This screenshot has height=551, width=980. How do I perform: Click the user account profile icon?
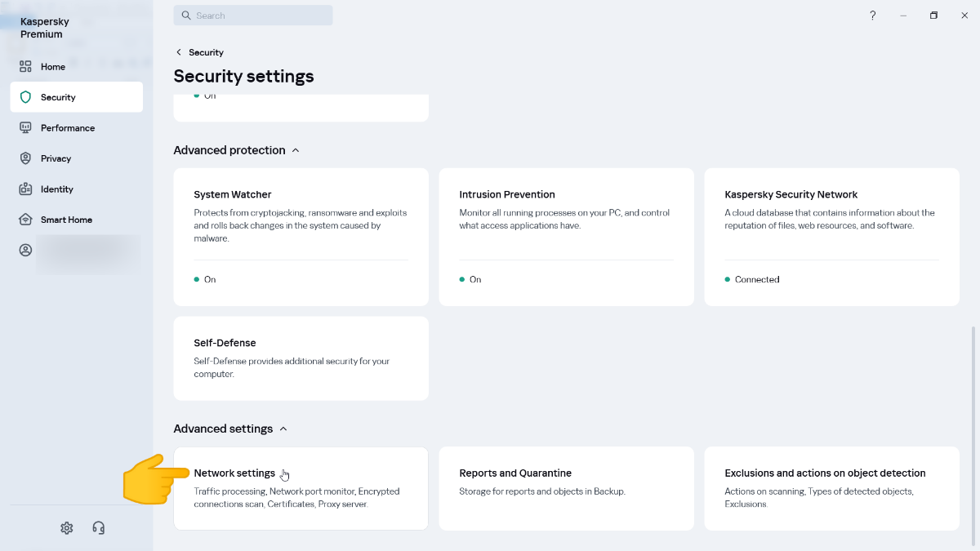point(25,251)
